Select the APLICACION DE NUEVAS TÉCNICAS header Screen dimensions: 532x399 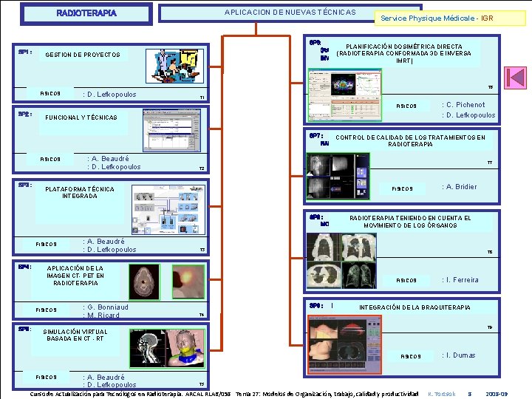tap(290, 13)
